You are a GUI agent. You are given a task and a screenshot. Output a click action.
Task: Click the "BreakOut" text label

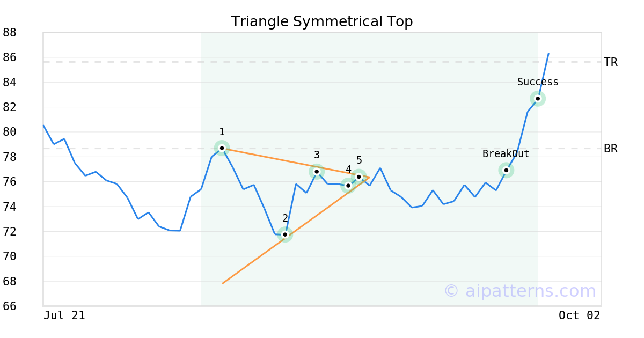(506, 154)
